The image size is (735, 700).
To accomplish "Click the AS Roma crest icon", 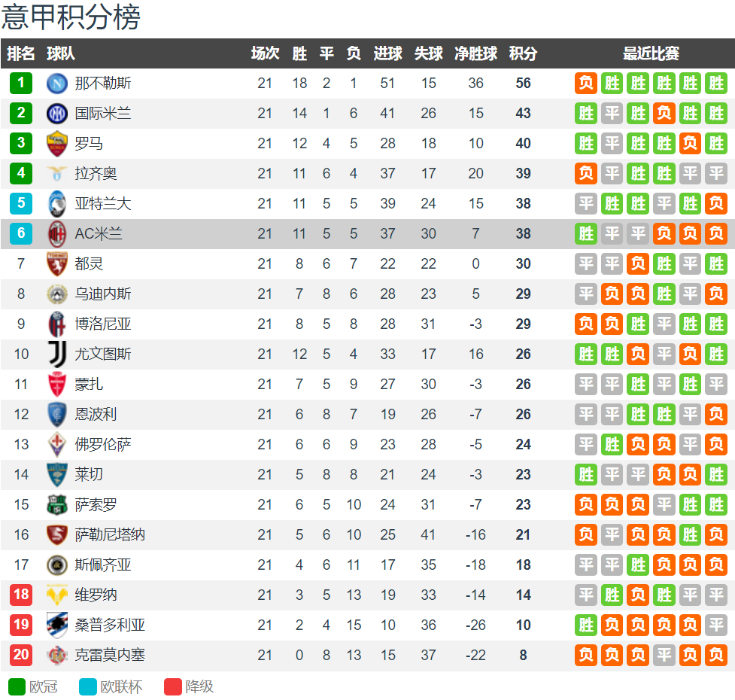I will pos(56,144).
